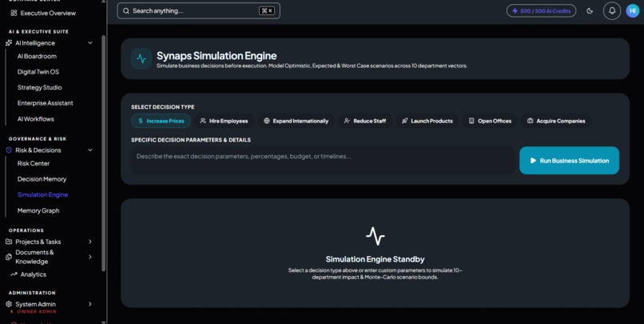Select Expand Internationally decision type
The width and height of the screenshot is (644, 324).
(x=296, y=121)
